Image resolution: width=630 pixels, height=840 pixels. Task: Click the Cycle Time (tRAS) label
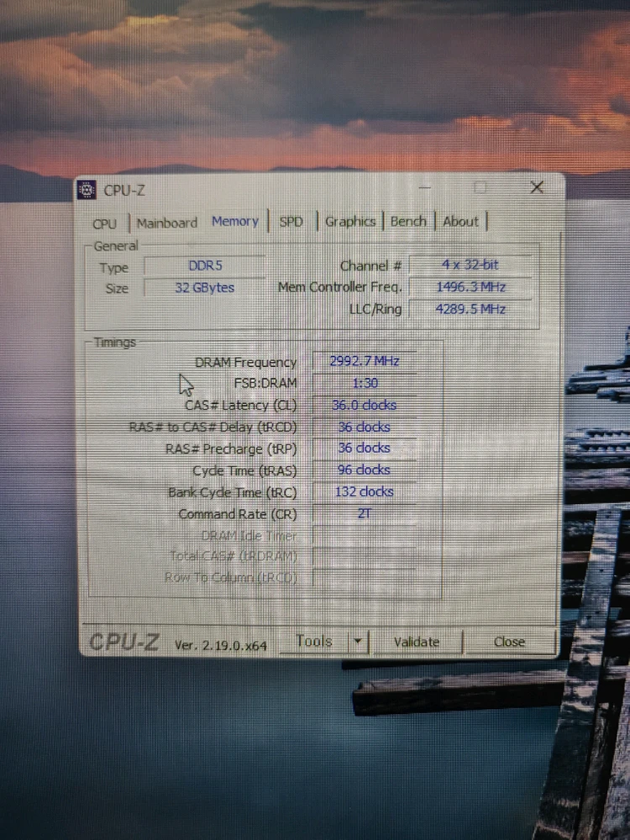click(244, 471)
